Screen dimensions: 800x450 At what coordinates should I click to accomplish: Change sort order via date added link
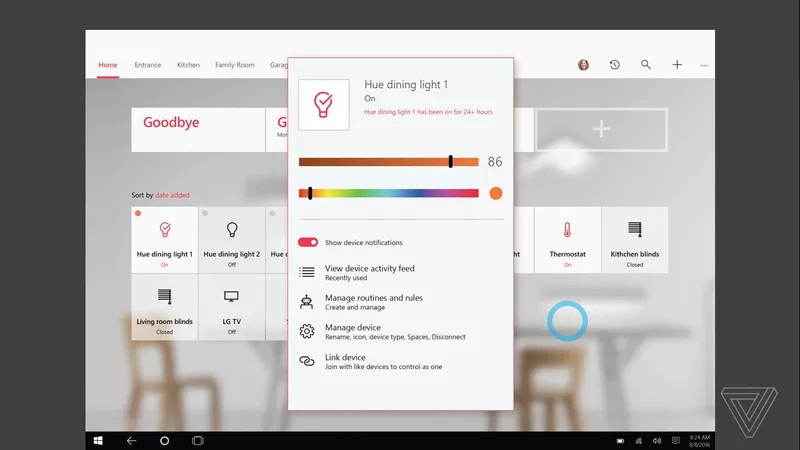click(x=172, y=195)
